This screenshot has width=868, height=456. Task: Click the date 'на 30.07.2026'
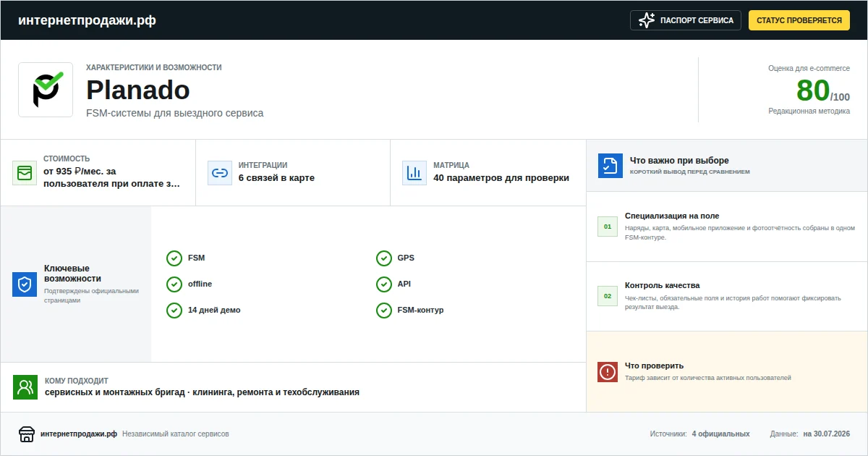click(826, 434)
